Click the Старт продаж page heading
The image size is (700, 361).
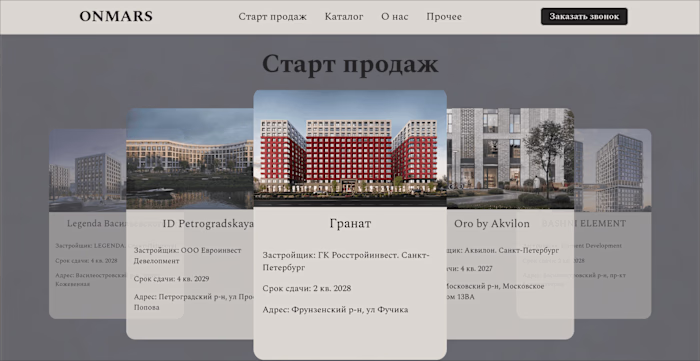point(350,64)
